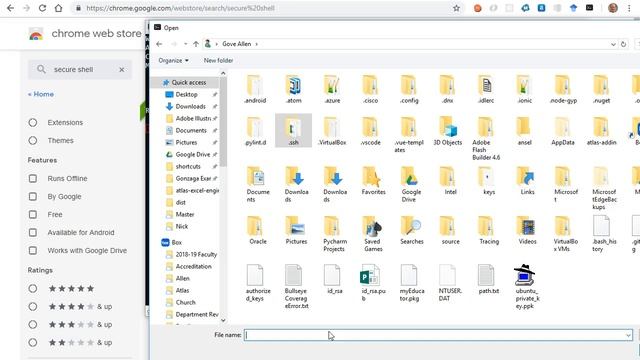Viewport: 640px width, 360px height.
Task: Select the 3D Objects folder
Action: click(448, 131)
